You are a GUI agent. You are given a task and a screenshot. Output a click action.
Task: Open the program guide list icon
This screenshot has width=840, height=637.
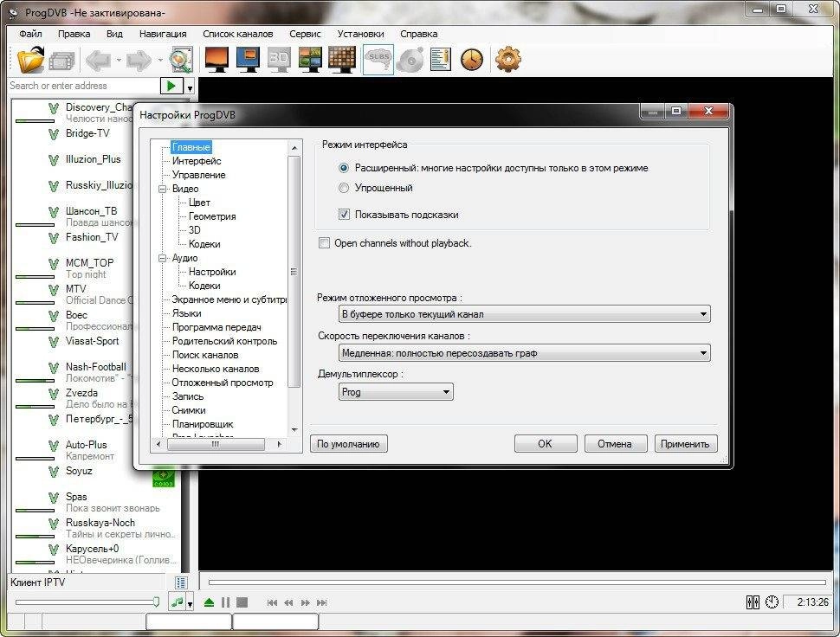click(x=441, y=60)
